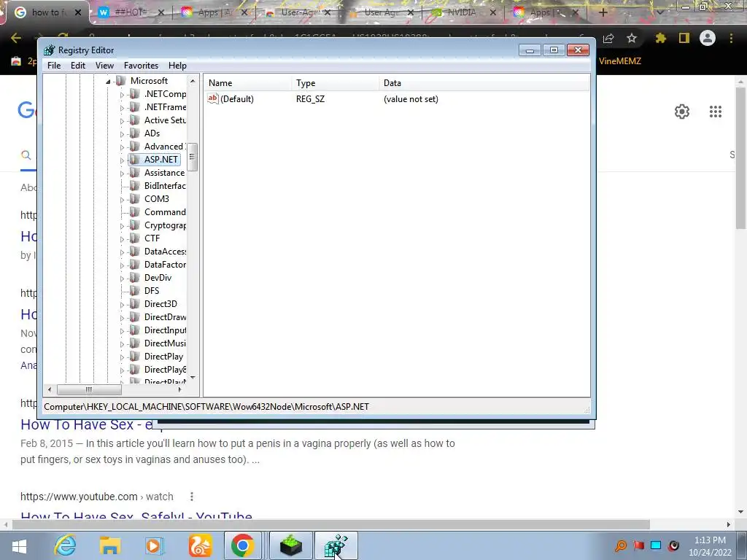
Task: Select the Microsoft folder icon in tree
Action: pos(120,80)
